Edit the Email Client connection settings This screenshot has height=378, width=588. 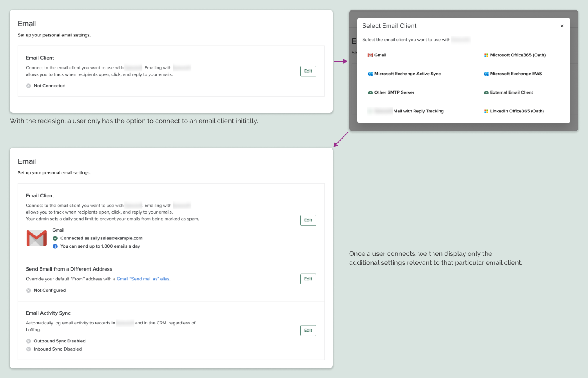[308, 220]
